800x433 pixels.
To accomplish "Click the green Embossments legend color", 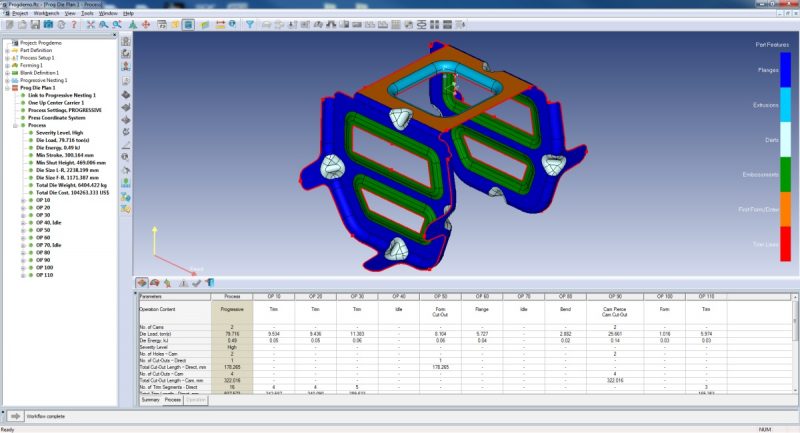I will pos(785,174).
